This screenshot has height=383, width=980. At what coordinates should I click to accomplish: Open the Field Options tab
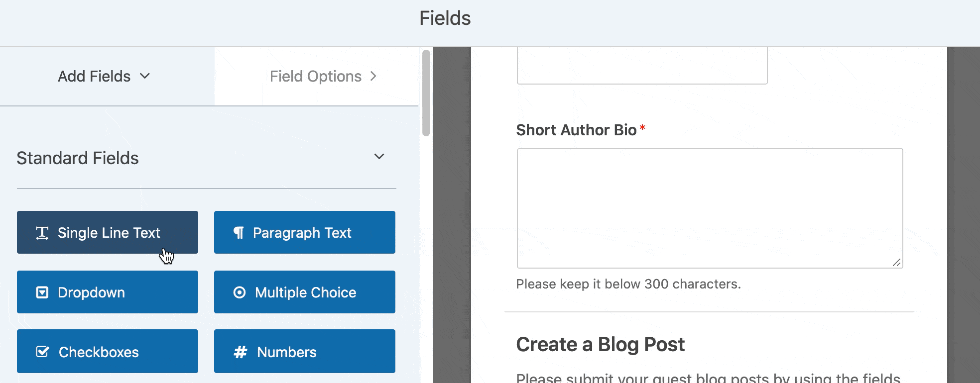pyautogui.click(x=317, y=76)
